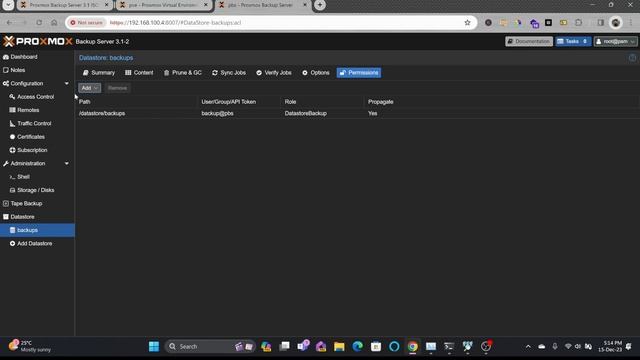Open the Terminal taskbar icon
The image size is (640, 360).
[449, 347]
